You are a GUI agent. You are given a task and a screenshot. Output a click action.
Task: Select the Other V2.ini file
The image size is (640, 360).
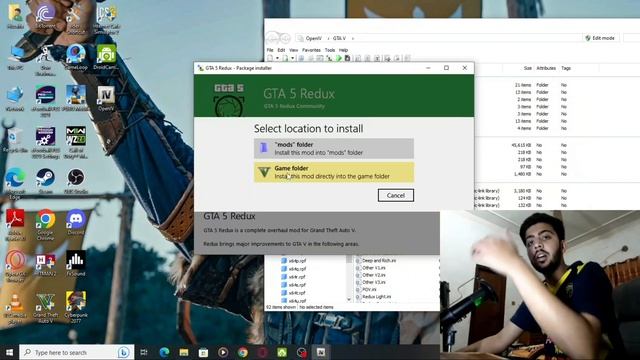370,275
